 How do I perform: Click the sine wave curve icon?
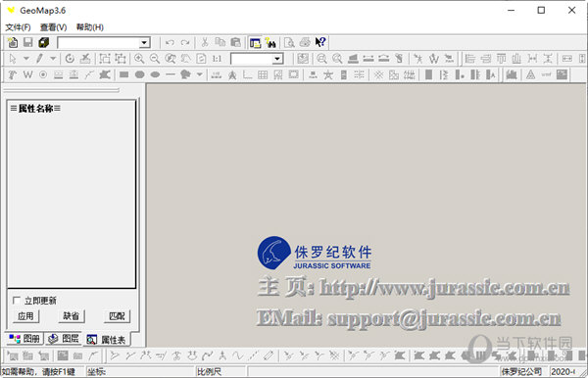[238, 355]
